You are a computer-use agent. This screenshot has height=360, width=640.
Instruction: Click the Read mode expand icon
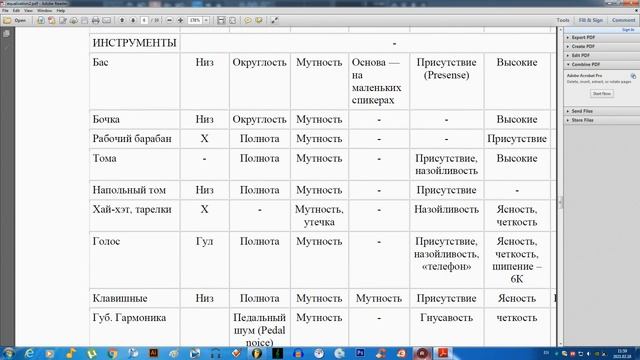[275, 20]
